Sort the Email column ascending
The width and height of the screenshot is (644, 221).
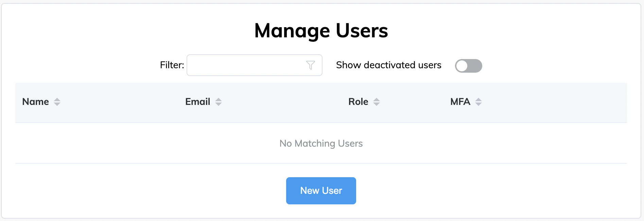click(219, 99)
